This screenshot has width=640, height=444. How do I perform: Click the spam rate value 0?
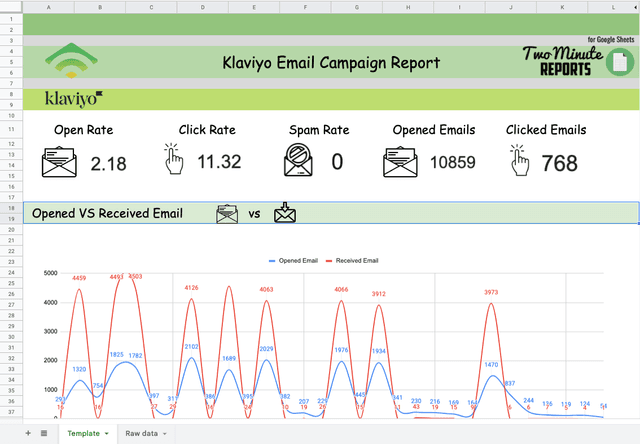point(337,162)
